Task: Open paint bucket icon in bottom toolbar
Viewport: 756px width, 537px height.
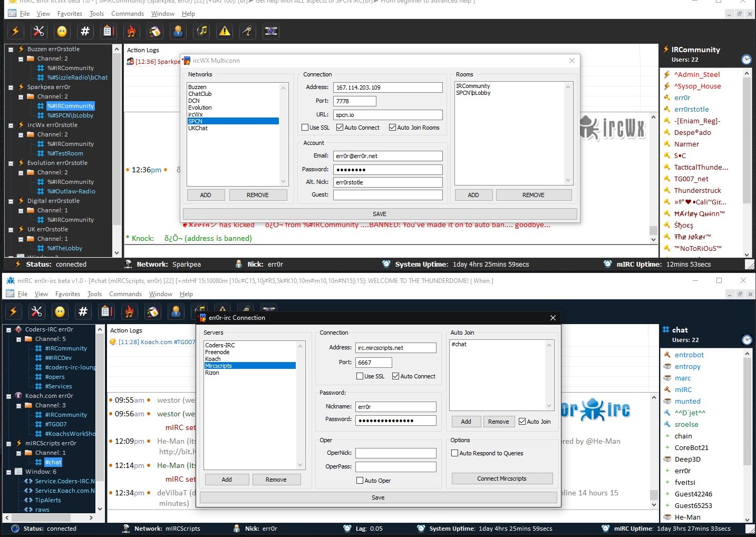Action: click(x=152, y=312)
